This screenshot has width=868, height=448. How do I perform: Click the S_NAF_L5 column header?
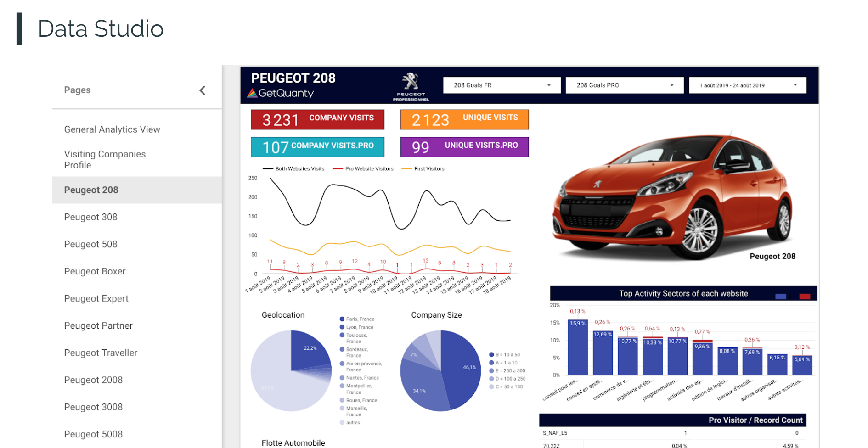point(555,433)
